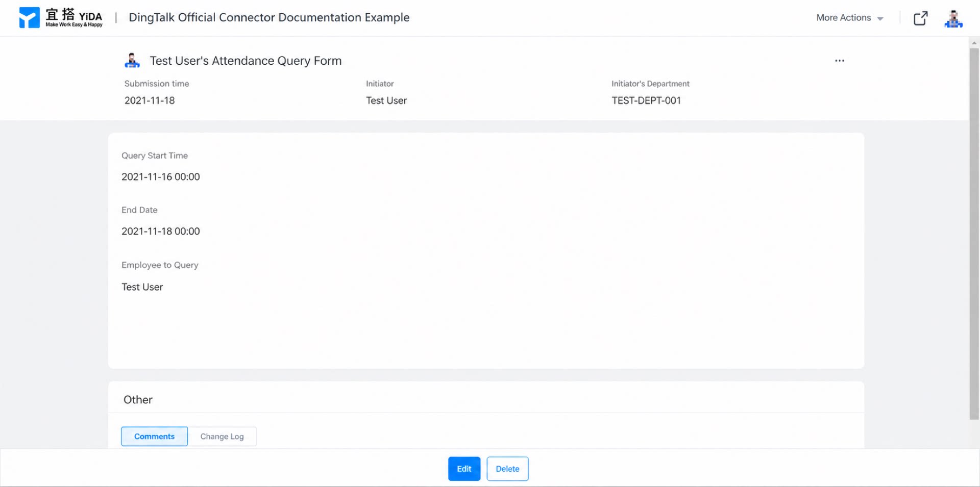The height and width of the screenshot is (487, 980).
Task: Click the More Actions arrow caret
Action: pos(880,18)
